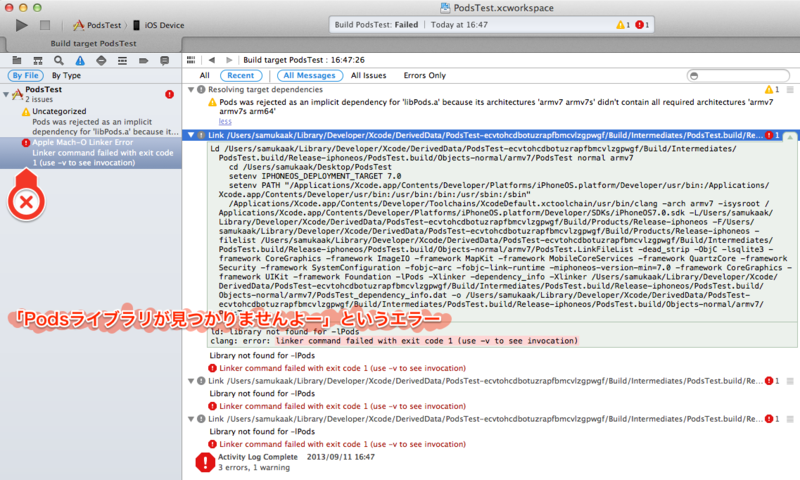The image size is (800, 480).
Task: Collapse the selected Link step row
Action: pos(191,135)
